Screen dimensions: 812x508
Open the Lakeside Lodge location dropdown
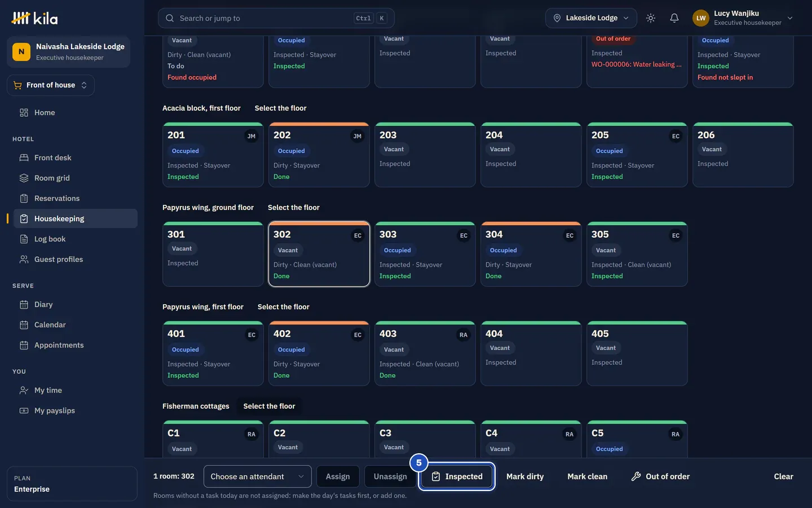[591, 18]
